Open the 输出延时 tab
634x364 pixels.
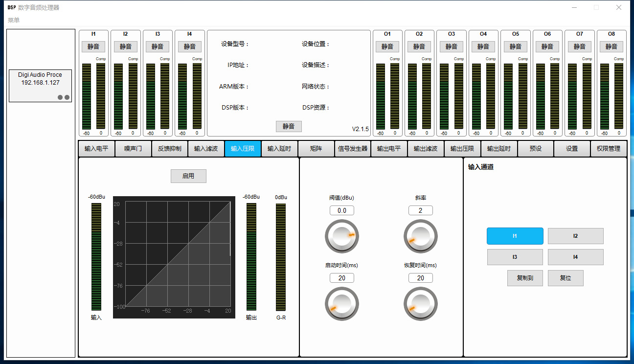[498, 149]
